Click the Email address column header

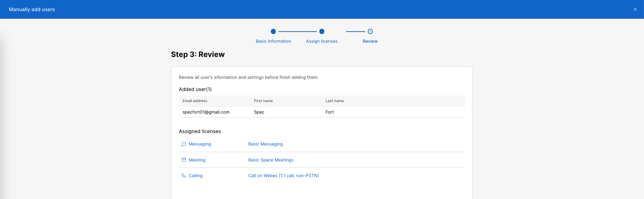click(x=195, y=101)
